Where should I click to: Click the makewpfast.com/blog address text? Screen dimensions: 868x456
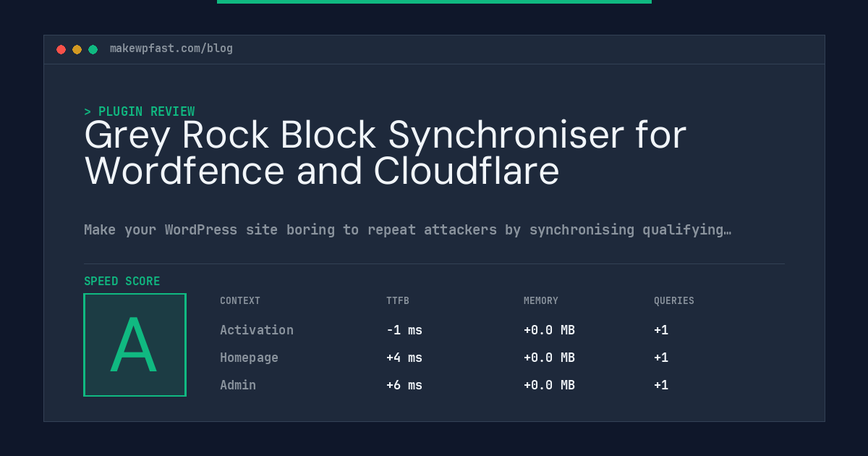point(171,48)
